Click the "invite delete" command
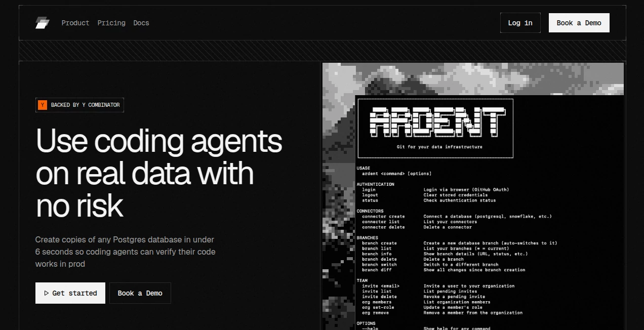 [379, 297]
